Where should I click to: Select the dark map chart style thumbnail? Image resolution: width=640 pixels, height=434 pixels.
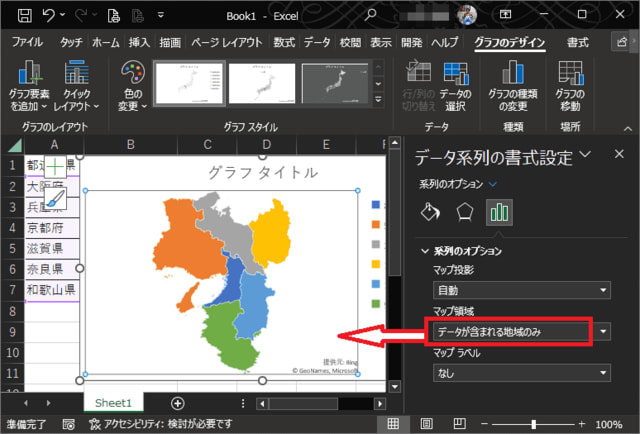point(336,83)
